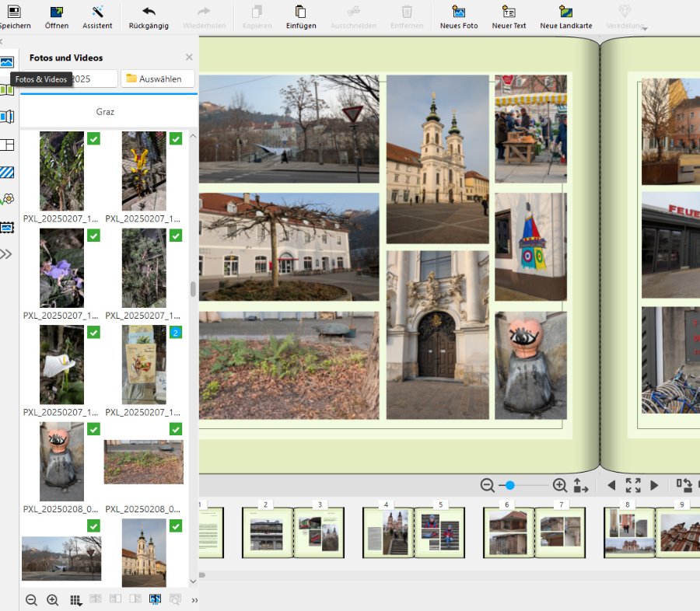
Task: Select page 4 thumbnail in page strip
Action: 388,532
